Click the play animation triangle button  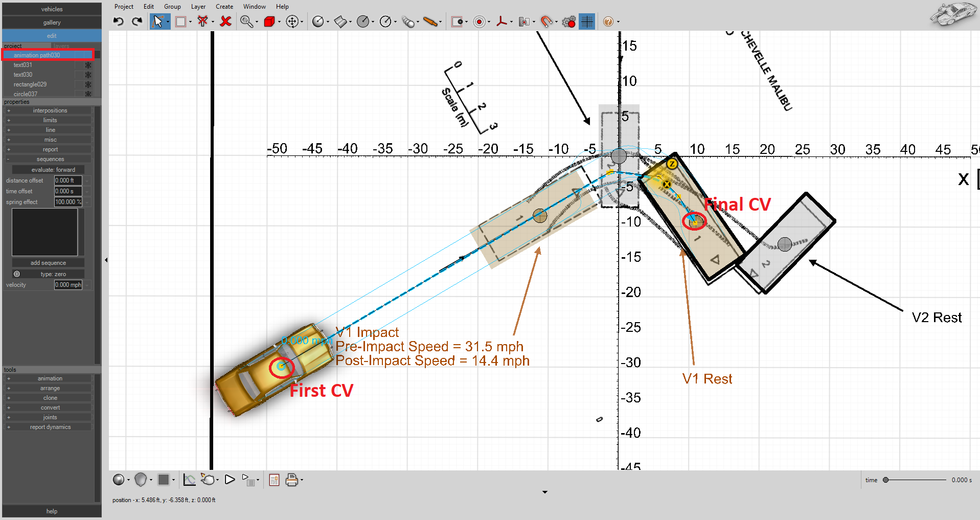(x=230, y=480)
